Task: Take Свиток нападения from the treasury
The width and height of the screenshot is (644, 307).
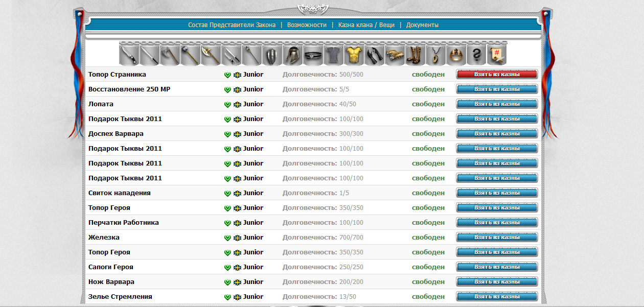Action: [x=497, y=193]
